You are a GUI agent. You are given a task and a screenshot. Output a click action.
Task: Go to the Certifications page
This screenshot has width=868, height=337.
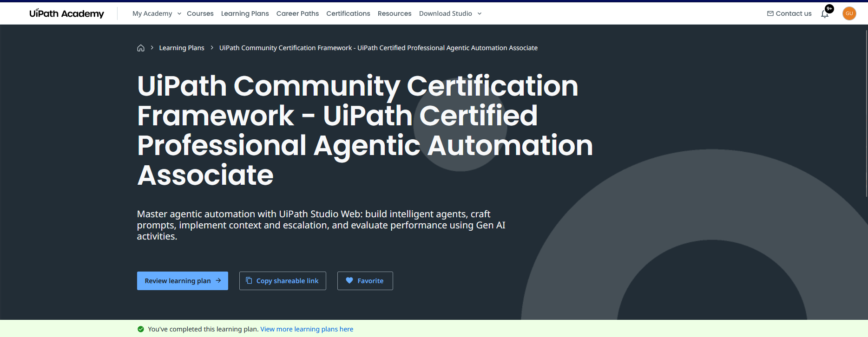348,13
